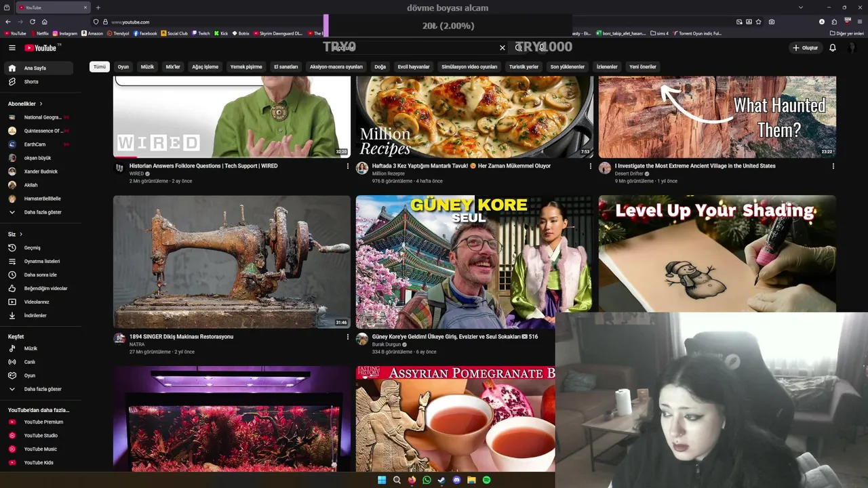The width and height of the screenshot is (868, 488).
Task: Open Firefox list all tabs dropdown
Action: point(800,7)
